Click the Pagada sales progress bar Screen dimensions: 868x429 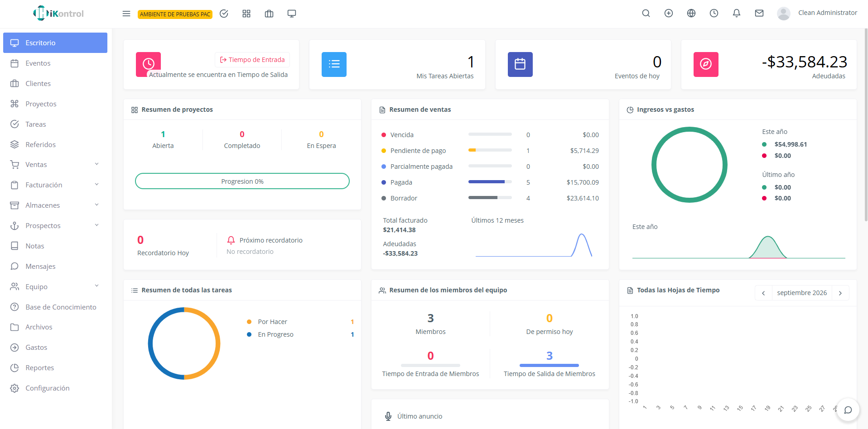click(x=490, y=182)
